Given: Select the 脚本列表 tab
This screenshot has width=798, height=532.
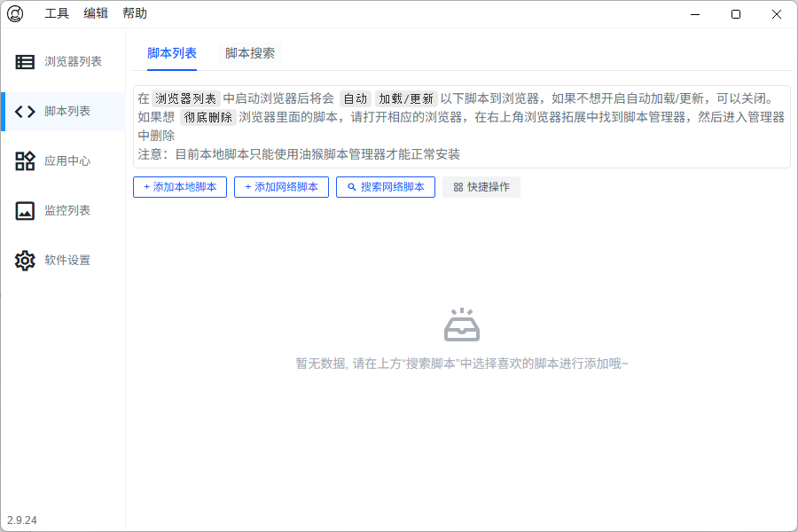Looking at the screenshot, I should (172, 53).
